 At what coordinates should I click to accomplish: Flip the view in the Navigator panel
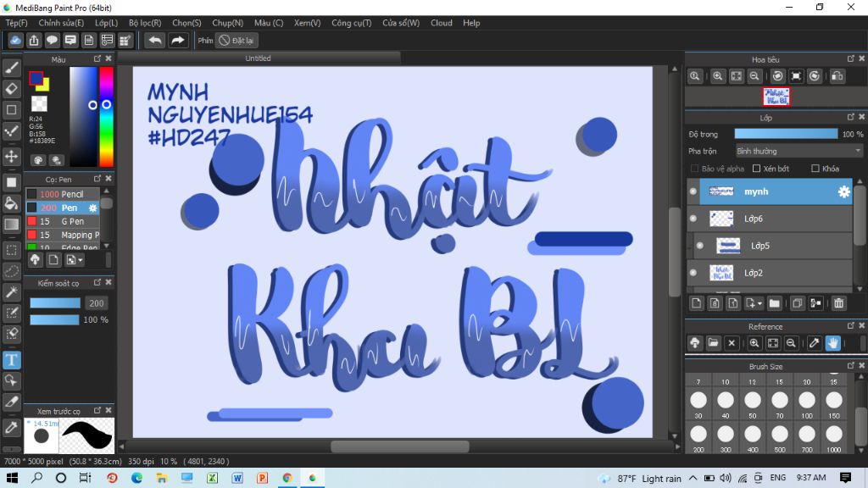tap(837, 76)
